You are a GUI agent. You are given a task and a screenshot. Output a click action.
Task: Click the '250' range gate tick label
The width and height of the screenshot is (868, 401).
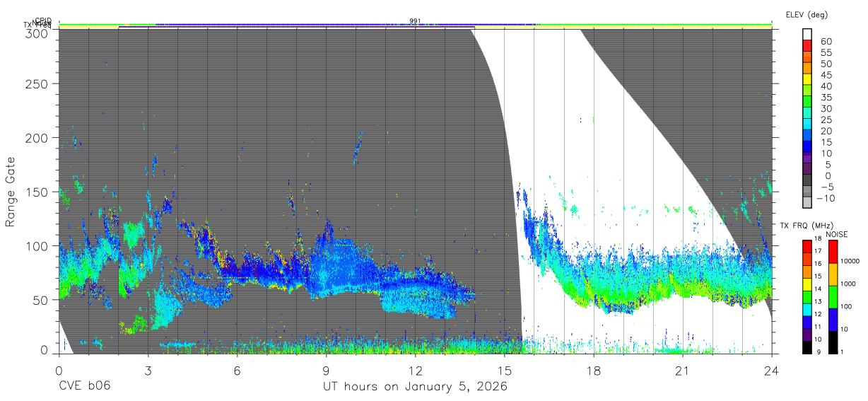tap(37, 84)
